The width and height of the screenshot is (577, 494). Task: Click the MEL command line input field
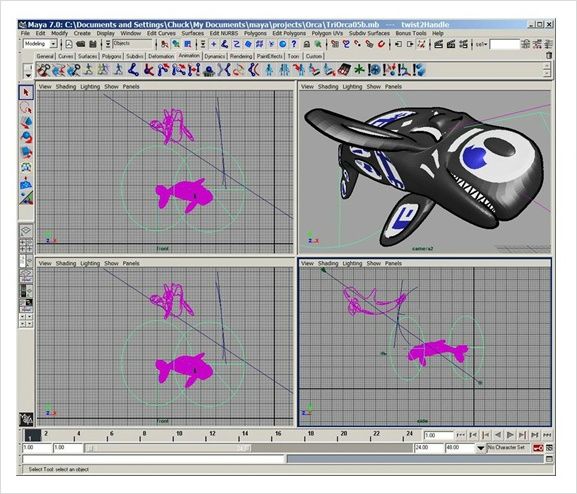pos(153,459)
